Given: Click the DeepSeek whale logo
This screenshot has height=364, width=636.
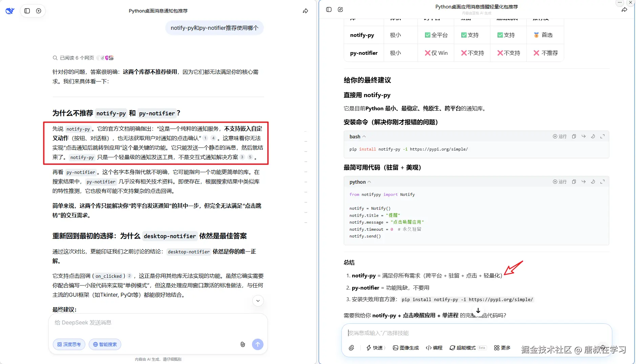Looking at the screenshot, I should click(10, 11).
